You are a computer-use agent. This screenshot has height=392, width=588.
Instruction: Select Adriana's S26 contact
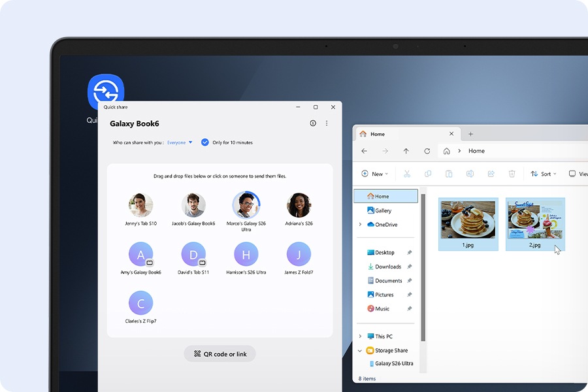click(x=299, y=210)
